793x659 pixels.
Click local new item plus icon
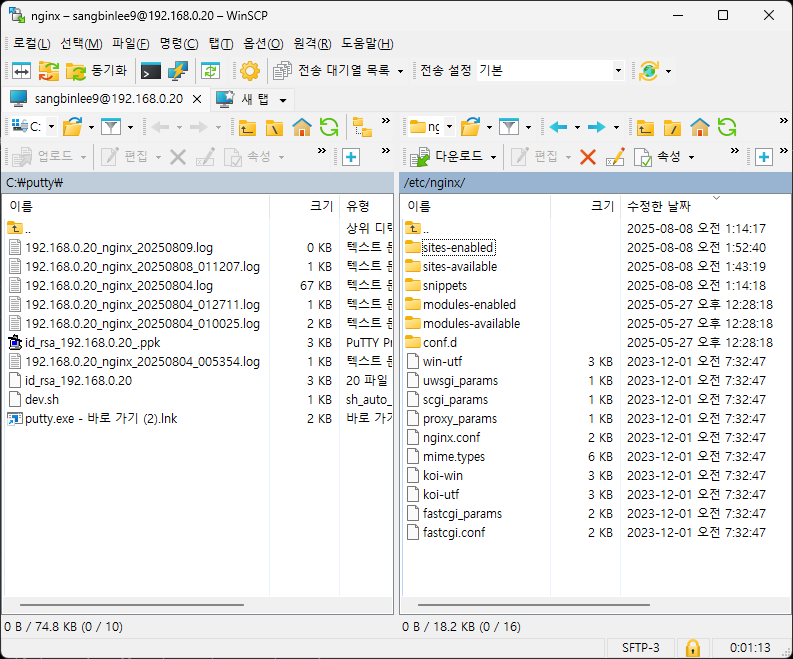click(x=350, y=157)
